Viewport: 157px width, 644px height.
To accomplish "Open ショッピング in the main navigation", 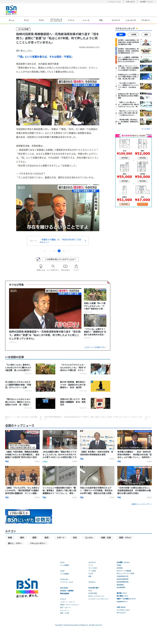I will tap(131, 20).
